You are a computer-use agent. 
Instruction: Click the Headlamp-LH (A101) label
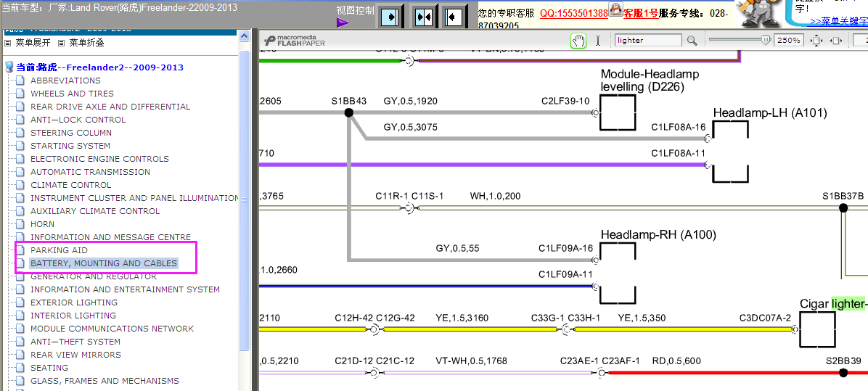[x=770, y=113]
